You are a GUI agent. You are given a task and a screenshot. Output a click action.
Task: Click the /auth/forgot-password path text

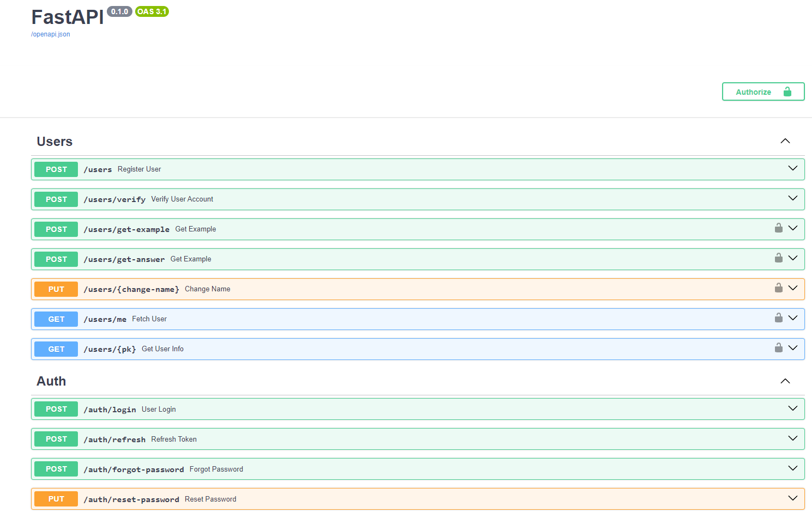point(134,469)
